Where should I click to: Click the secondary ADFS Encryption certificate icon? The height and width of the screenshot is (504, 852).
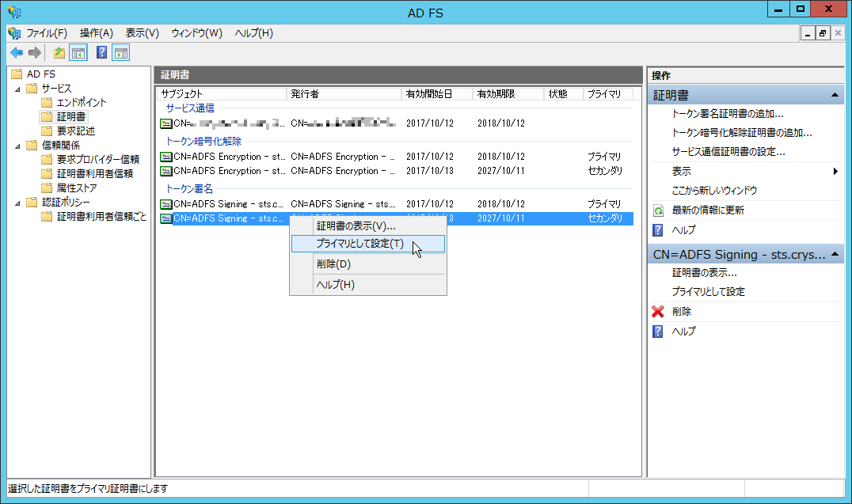click(x=166, y=171)
